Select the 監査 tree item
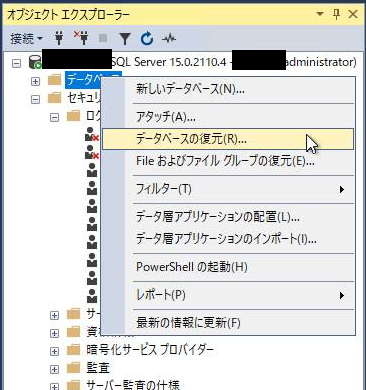Viewport: 366px width, 390px height. [x=98, y=368]
